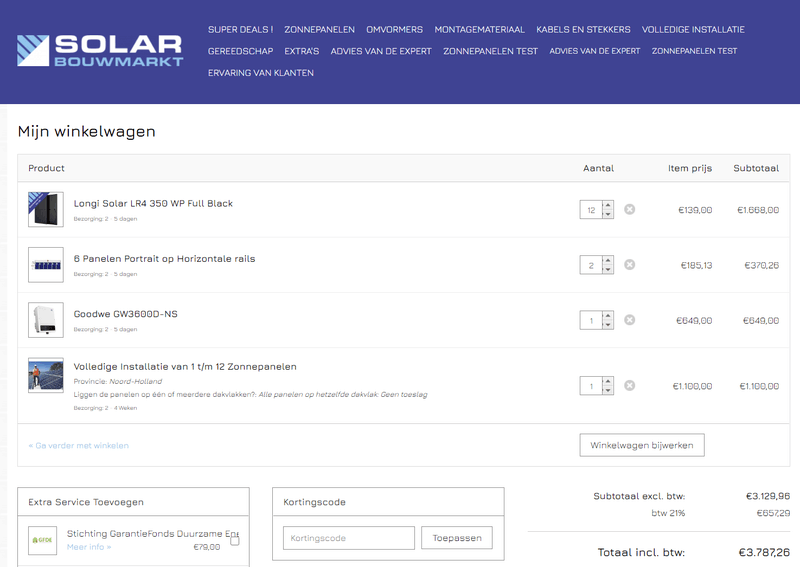Click Toepassen to apply discount code
Viewport: 800px width, 567px height.
457,538
